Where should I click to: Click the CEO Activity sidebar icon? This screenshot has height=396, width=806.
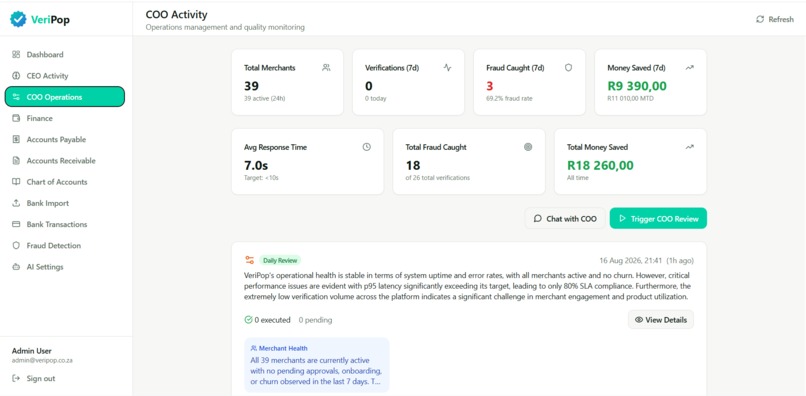pos(16,76)
